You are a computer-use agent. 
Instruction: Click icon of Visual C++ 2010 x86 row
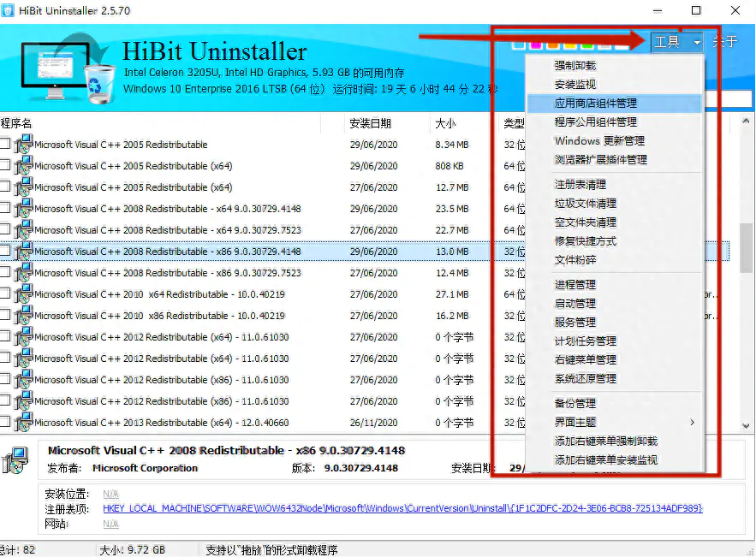pos(24,316)
